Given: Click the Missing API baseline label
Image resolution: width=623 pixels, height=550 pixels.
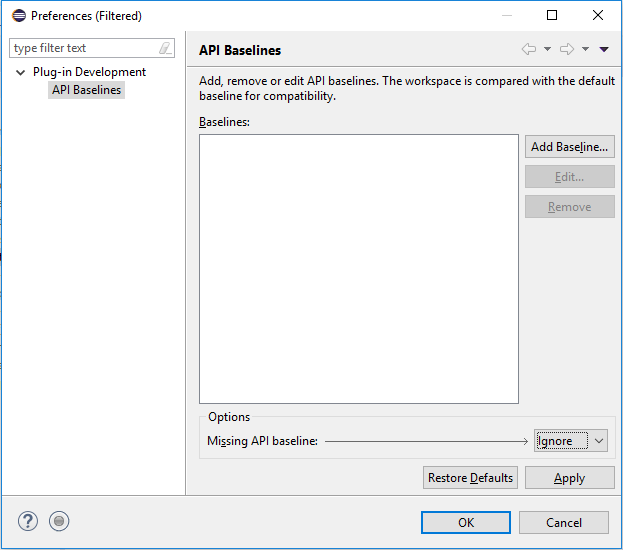Looking at the screenshot, I should click(x=262, y=441).
